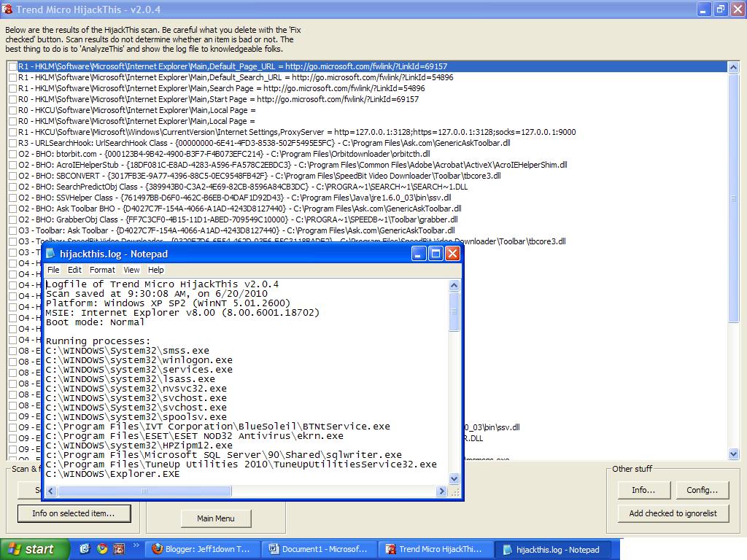Viewport: 747px width, 560px height.
Task: Click Notepad title bar document icon
Action: click(x=50, y=254)
